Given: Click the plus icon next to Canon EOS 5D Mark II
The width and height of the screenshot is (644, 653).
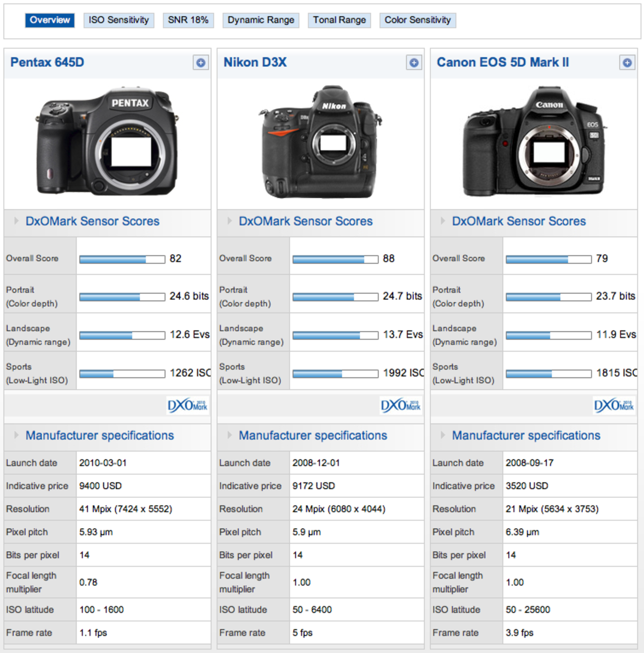Looking at the screenshot, I should pos(626,62).
